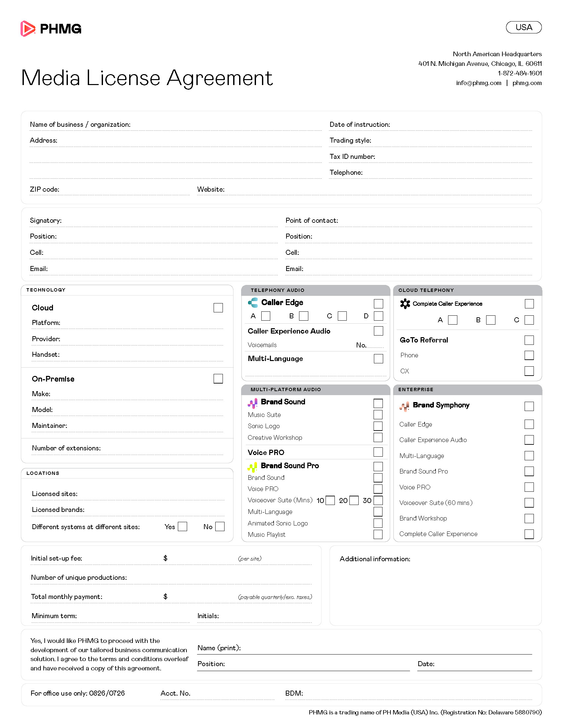Check the Multi-Language telephony audio box
563x728 pixels.
tap(378, 359)
